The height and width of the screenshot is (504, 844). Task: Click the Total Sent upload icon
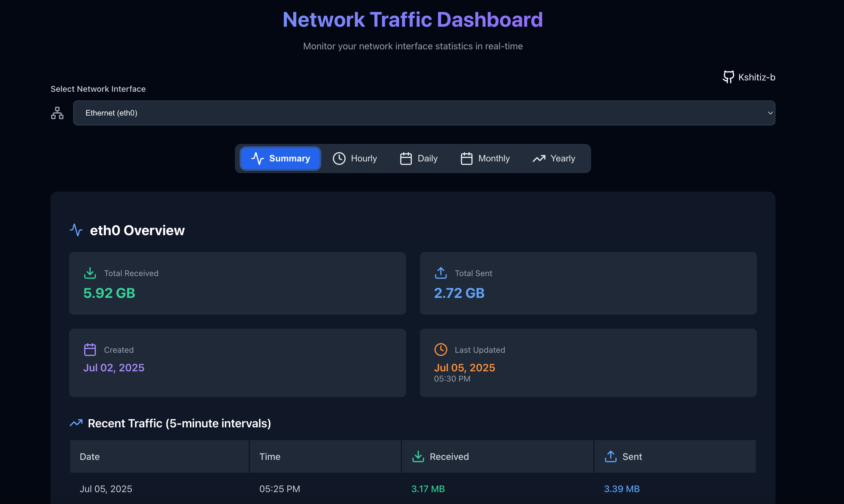point(441,273)
